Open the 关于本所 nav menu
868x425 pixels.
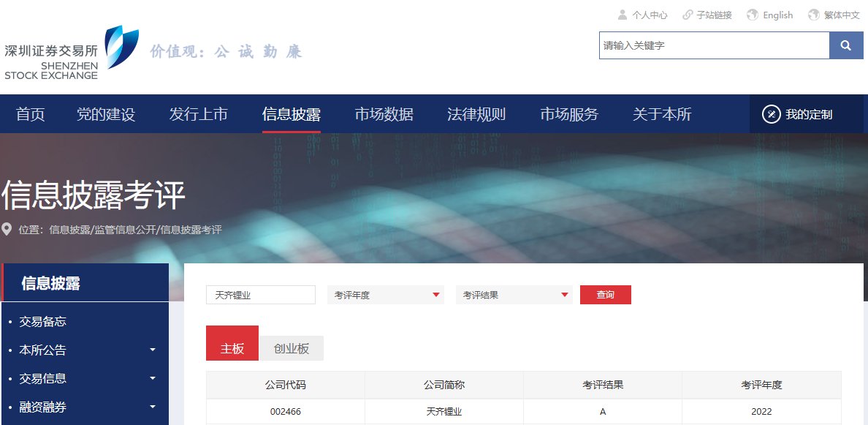[662, 115]
